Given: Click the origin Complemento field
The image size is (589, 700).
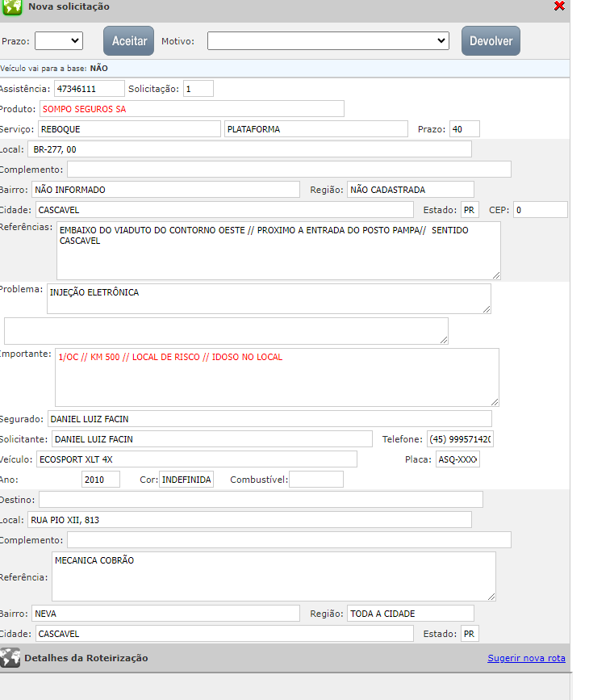Looking at the screenshot, I should click(289, 170).
